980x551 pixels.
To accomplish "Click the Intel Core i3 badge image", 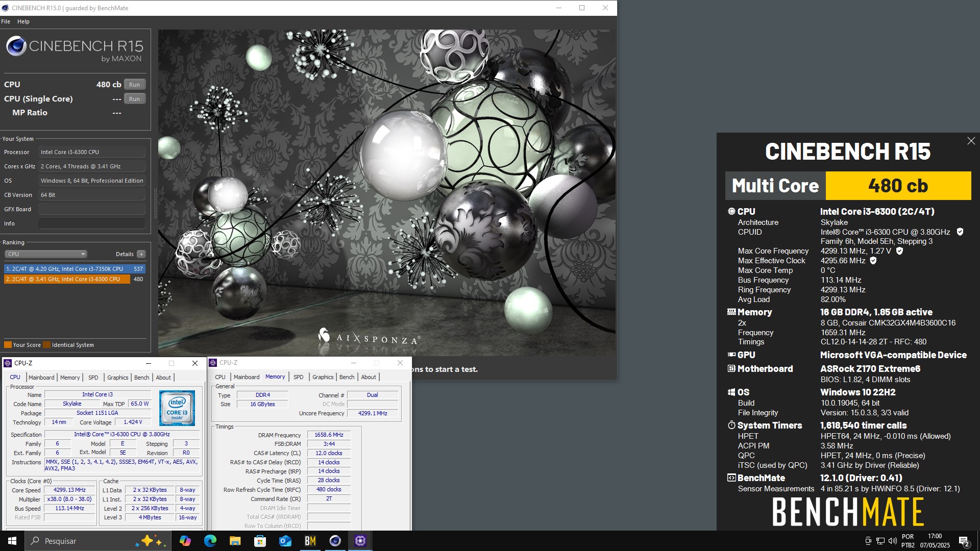I will [x=177, y=408].
